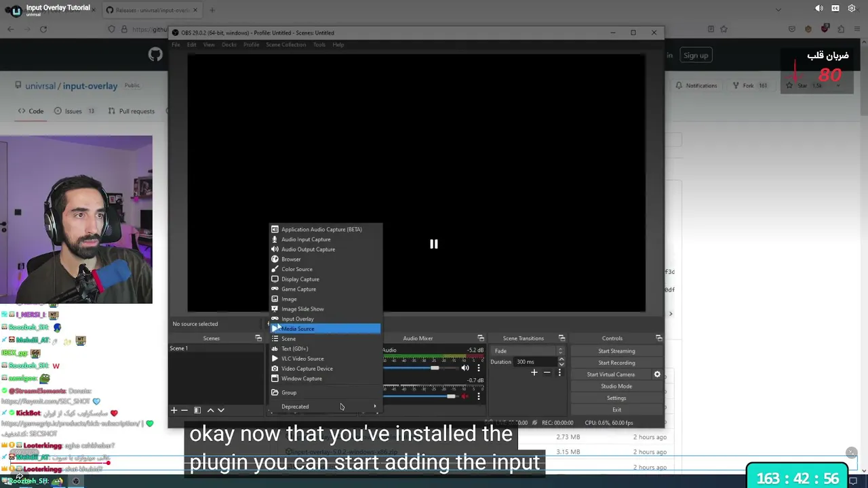Add a Browser source
This screenshot has width=868, height=488.
pyautogui.click(x=325, y=259)
